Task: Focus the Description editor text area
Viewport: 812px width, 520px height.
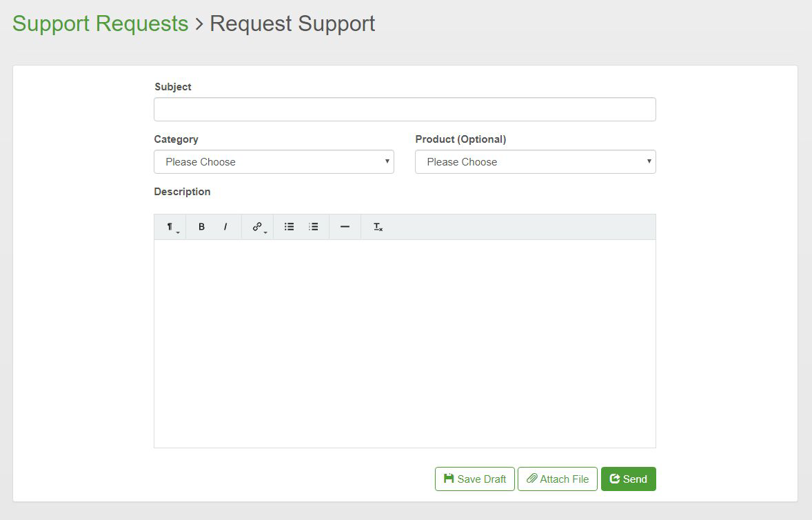Action: pos(405,343)
